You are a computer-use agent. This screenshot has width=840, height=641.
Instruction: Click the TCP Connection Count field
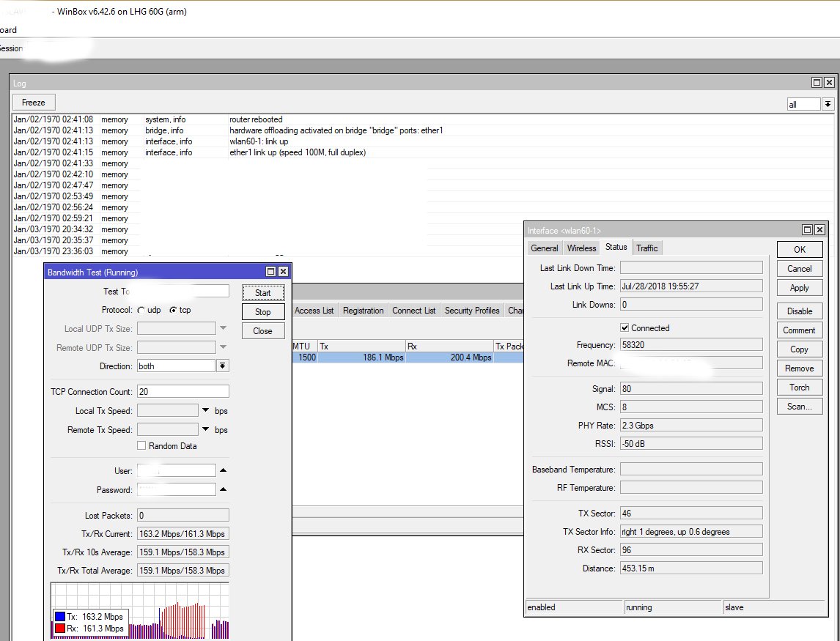(183, 391)
